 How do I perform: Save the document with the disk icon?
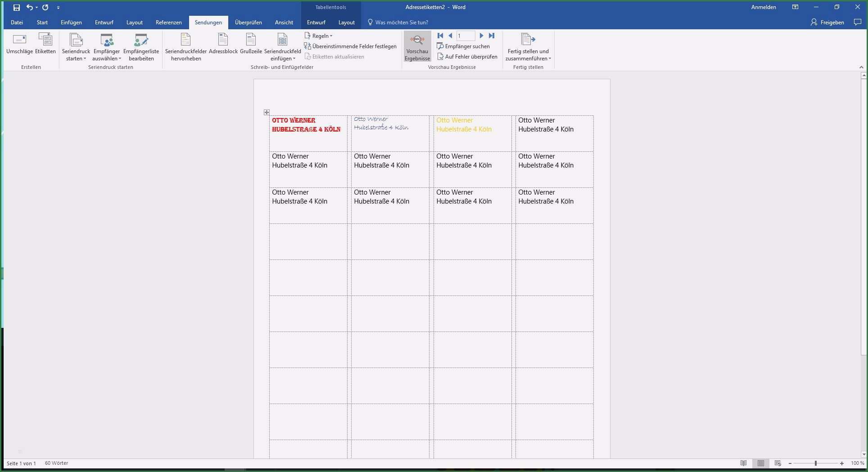coord(17,8)
